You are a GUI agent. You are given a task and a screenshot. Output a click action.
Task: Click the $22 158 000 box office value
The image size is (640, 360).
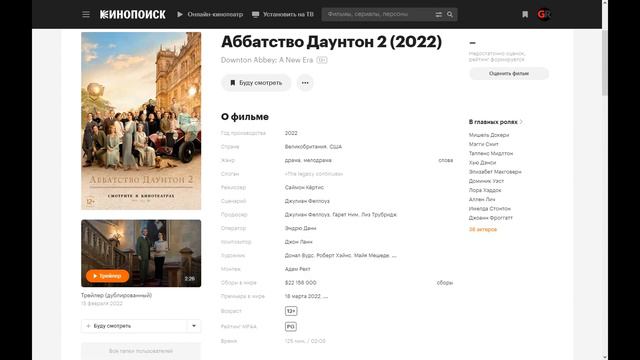coord(300,282)
